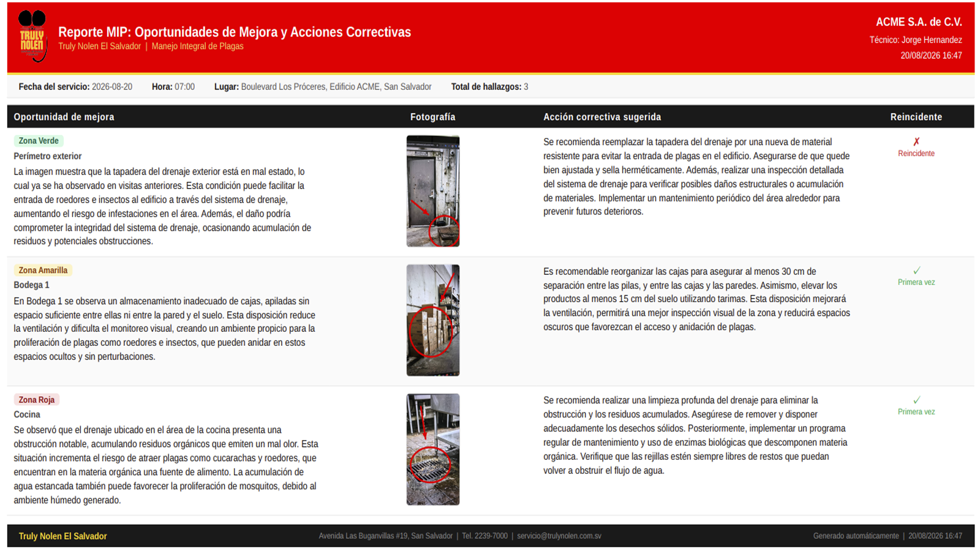
Task: Click footer address Avenida Las Buganvillas #19
Action: 385,536
